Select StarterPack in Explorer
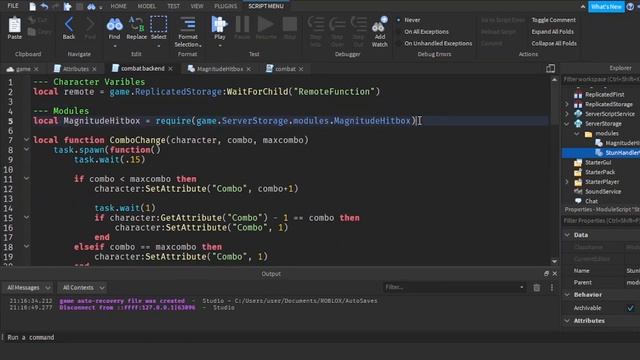Image resolution: width=640 pixels, height=360 pixels. click(x=600, y=172)
